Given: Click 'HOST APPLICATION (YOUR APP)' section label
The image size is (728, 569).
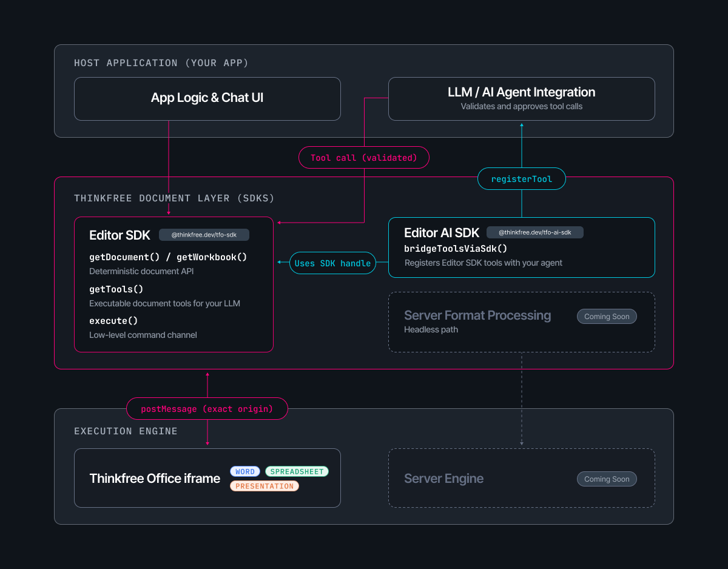Looking at the screenshot, I should 161,63.
